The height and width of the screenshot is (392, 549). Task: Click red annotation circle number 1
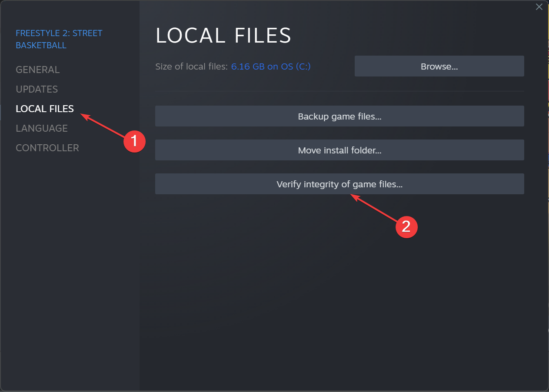(134, 141)
